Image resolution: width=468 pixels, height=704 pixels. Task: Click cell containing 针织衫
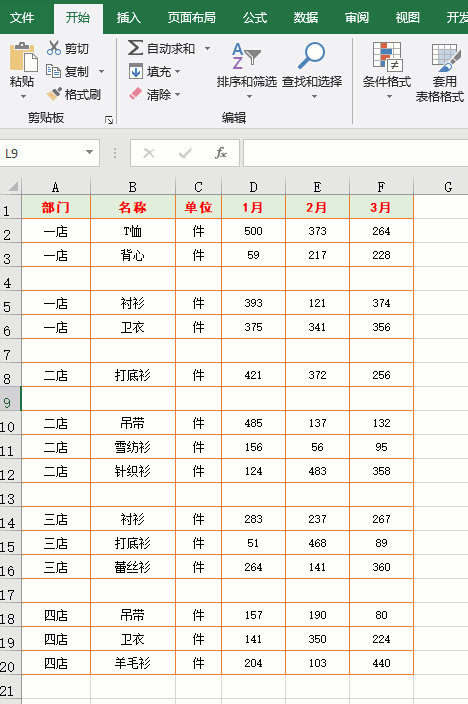(x=132, y=471)
